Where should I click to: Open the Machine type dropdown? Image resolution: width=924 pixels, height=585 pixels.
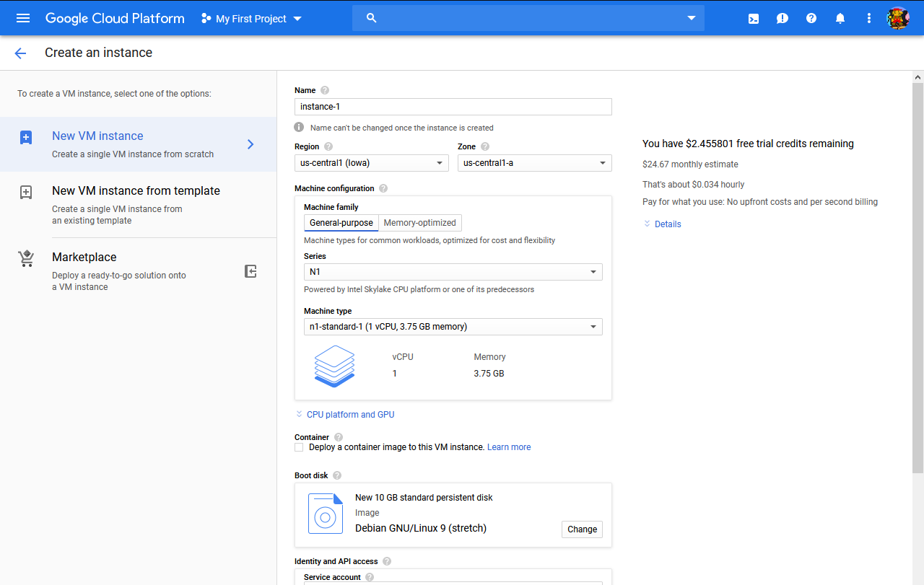point(453,327)
